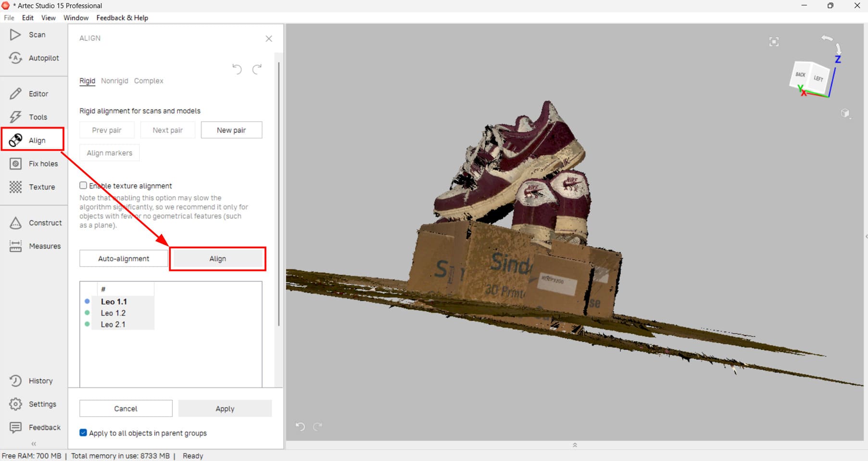Uncheck Apply to all objects in parent groups
The width and height of the screenshot is (868, 461).
[83, 433]
